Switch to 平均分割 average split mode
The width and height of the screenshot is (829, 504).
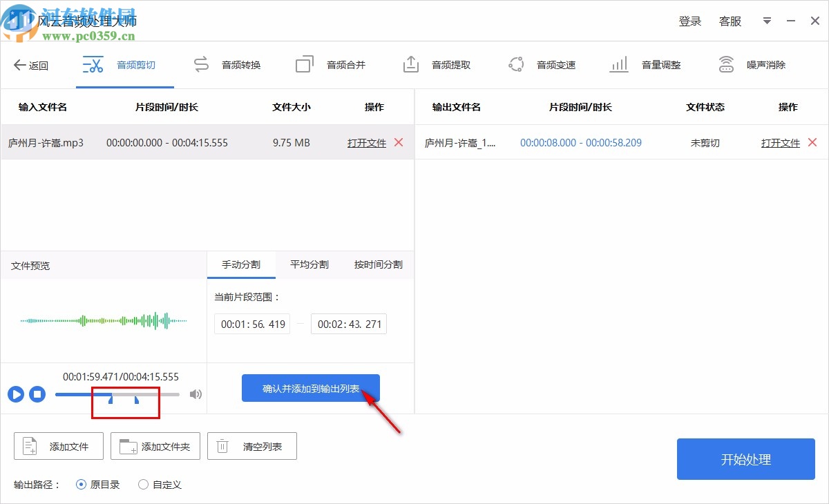click(309, 264)
